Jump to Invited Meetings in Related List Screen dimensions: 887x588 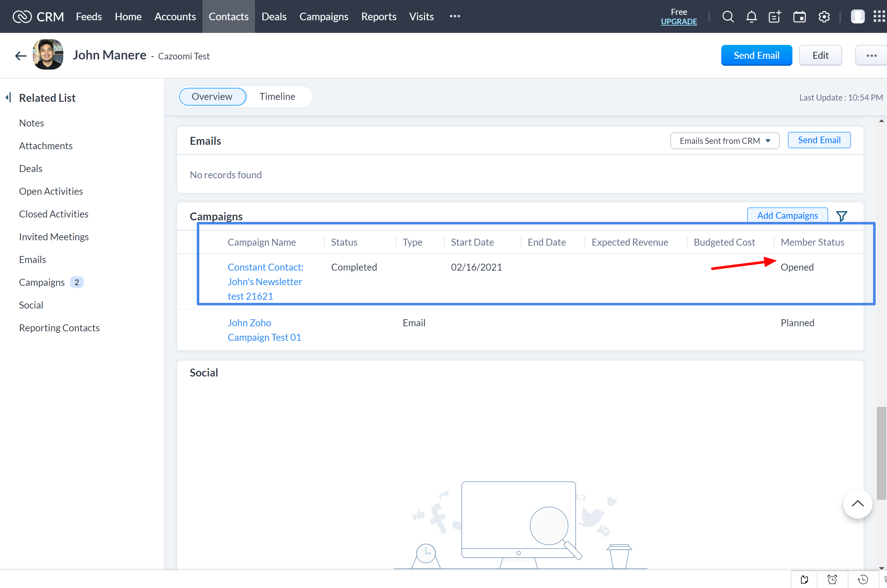(x=54, y=237)
